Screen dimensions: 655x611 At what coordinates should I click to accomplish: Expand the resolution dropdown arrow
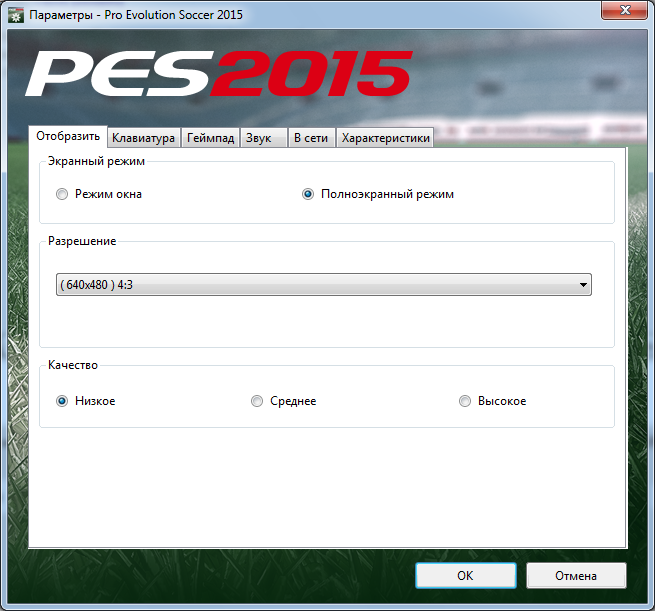(x=582, y=285)
